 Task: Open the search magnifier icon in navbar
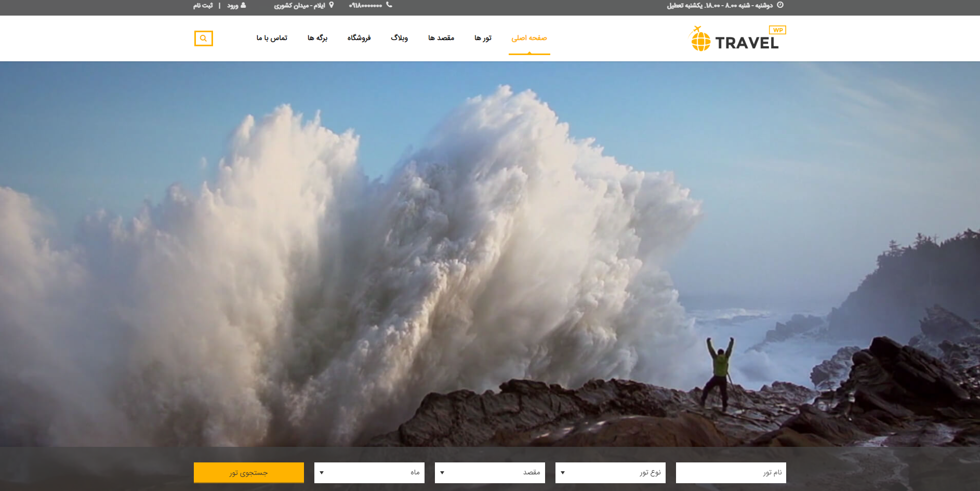click(203, 38)
